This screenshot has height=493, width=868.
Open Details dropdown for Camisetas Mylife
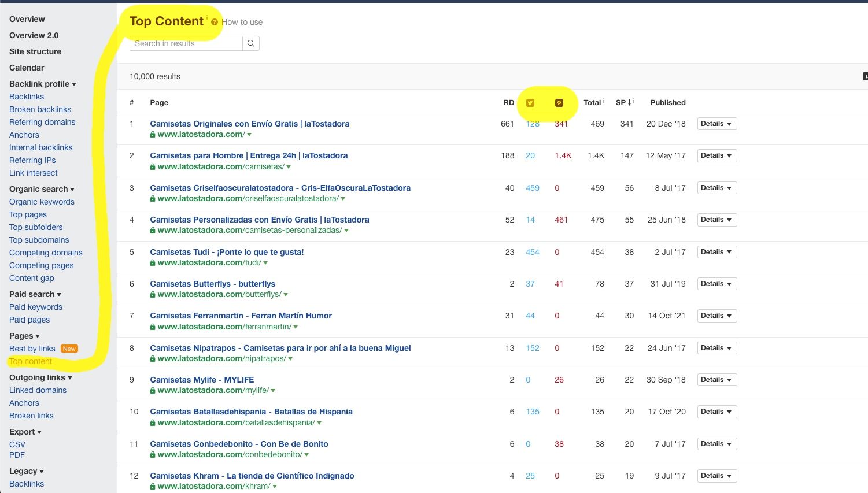[x=716, y=380]
